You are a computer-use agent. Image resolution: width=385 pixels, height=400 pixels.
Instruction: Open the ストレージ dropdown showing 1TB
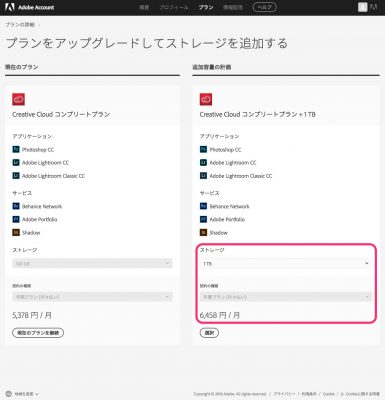[x=286, y=263]
